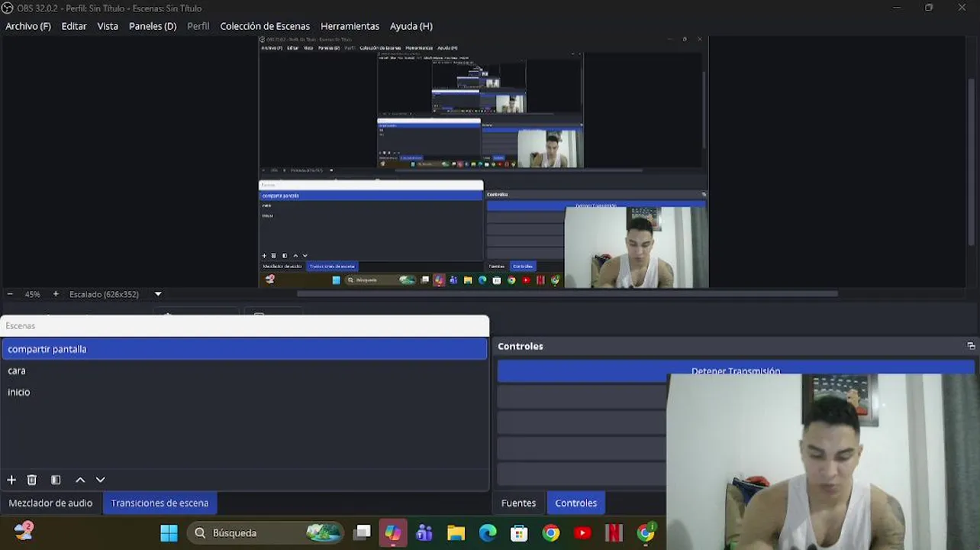This screenshot has height=550, width=980.
Task: Move the selected scene up
Action: 80,480
